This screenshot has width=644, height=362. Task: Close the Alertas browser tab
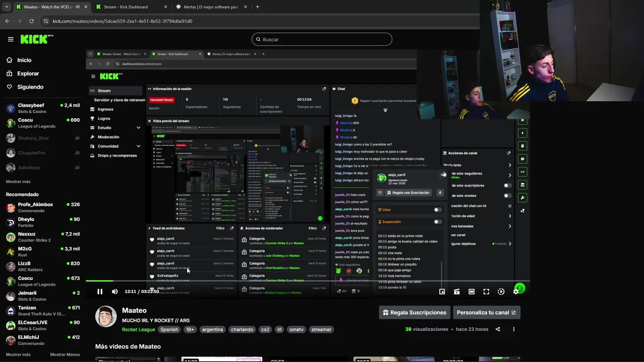pos(246,7)
